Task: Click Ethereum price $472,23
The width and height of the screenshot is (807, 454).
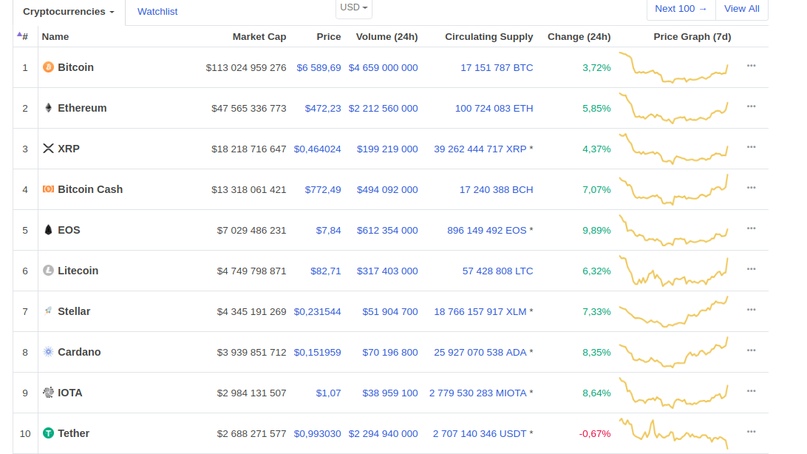Action: click(323, 108)
